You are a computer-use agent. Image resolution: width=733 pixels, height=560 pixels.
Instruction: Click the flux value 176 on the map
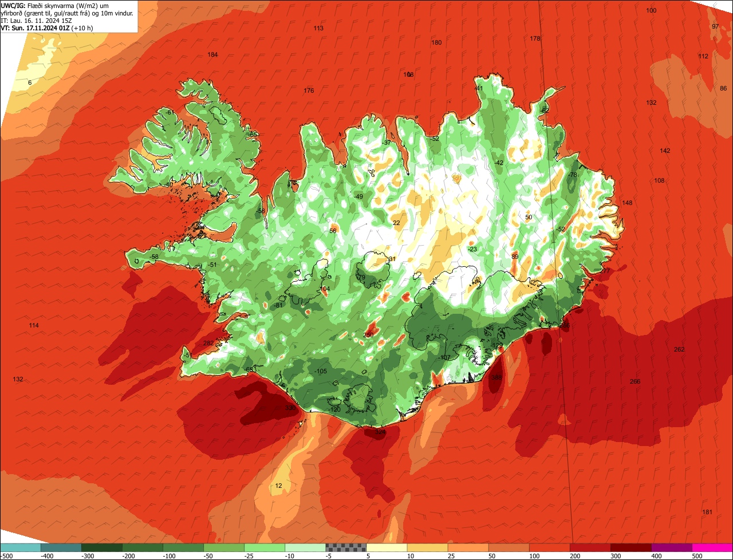coord(309,90)
